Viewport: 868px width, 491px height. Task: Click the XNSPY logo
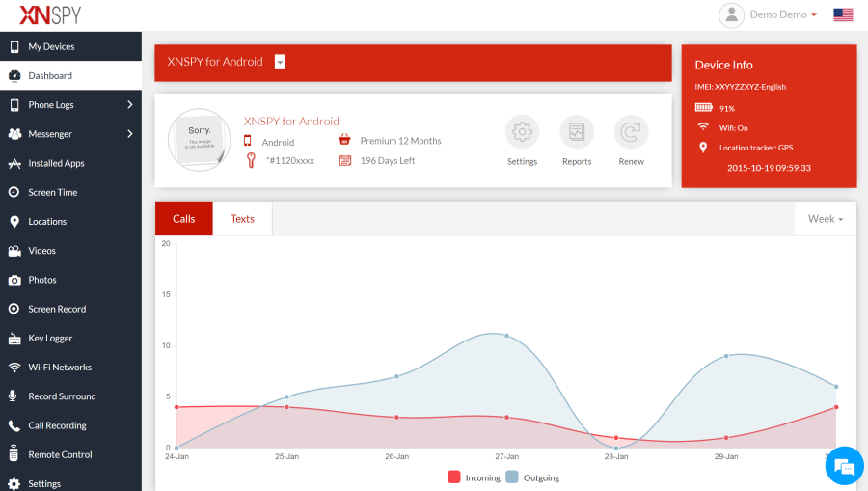50,14
